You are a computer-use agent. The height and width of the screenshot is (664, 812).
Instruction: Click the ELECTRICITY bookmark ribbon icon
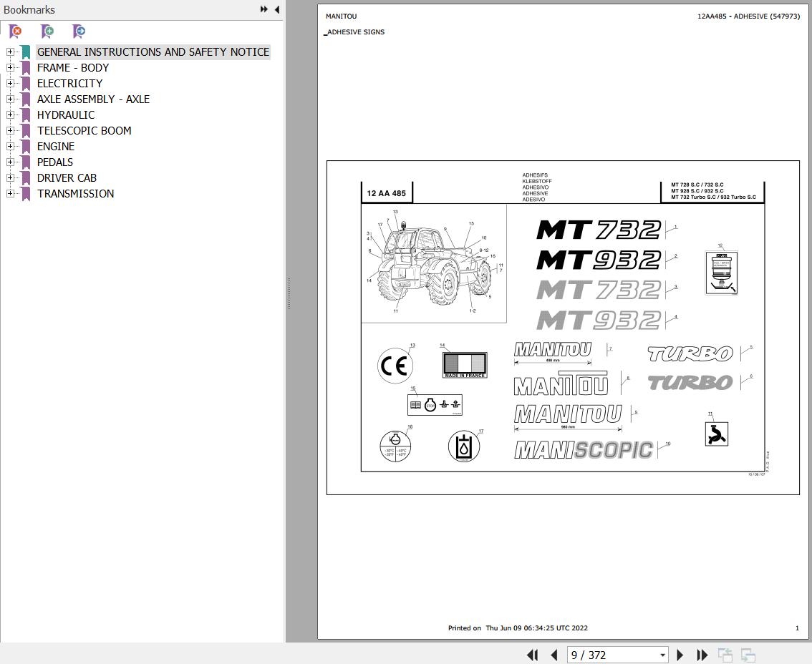click(x=25, y=84)
